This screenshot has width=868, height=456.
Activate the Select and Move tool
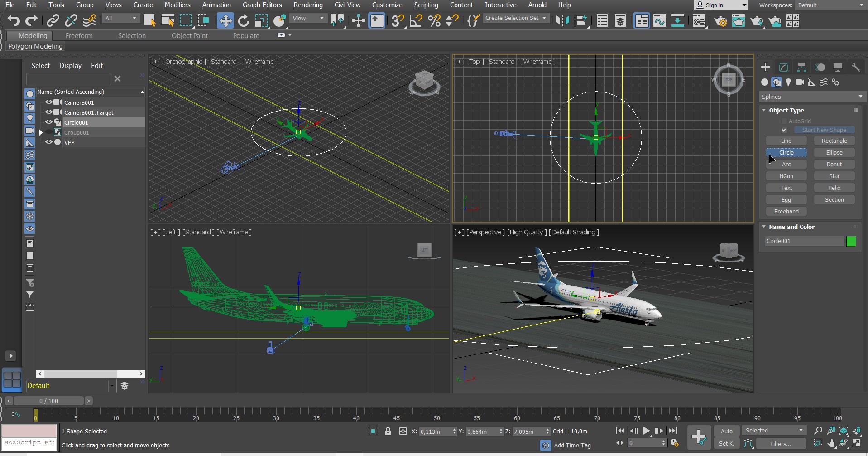pos(225,21)
